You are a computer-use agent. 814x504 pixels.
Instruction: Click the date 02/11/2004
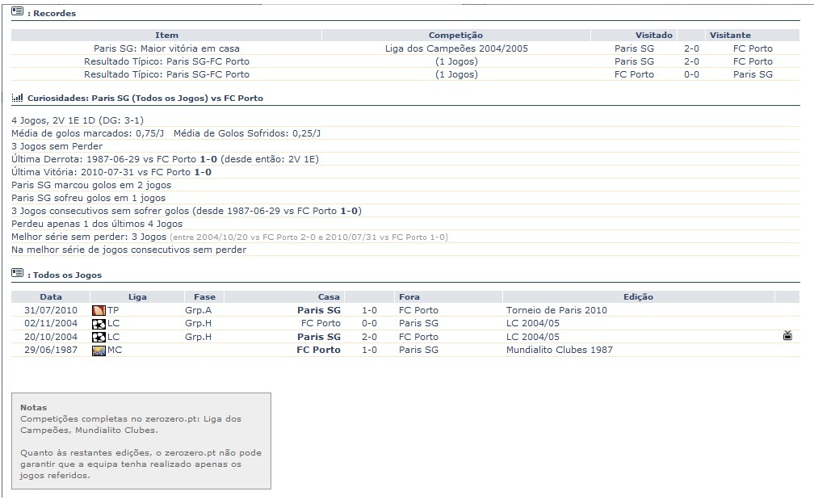click(51, 323)
